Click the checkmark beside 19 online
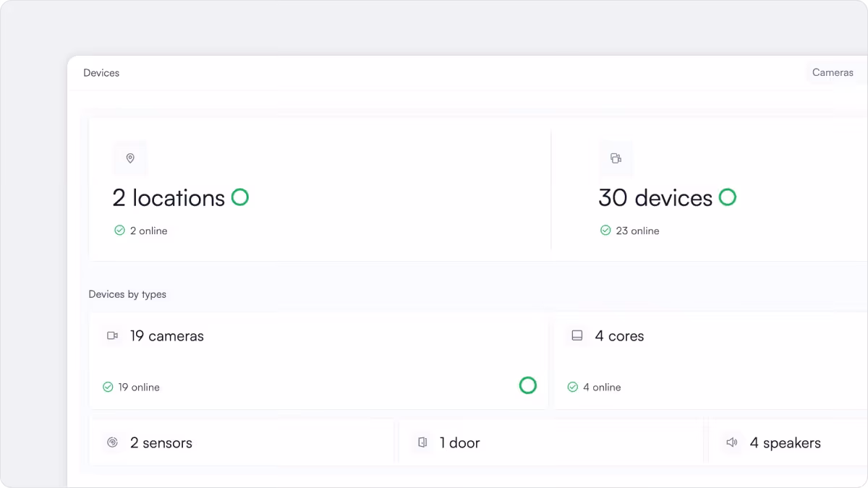 coord(109,387)
